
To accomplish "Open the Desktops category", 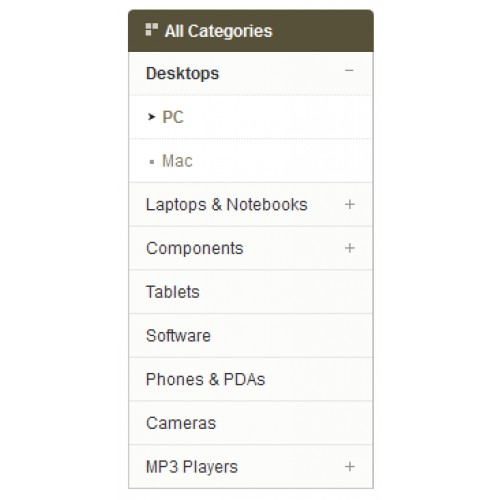I will tap(182, 74).
